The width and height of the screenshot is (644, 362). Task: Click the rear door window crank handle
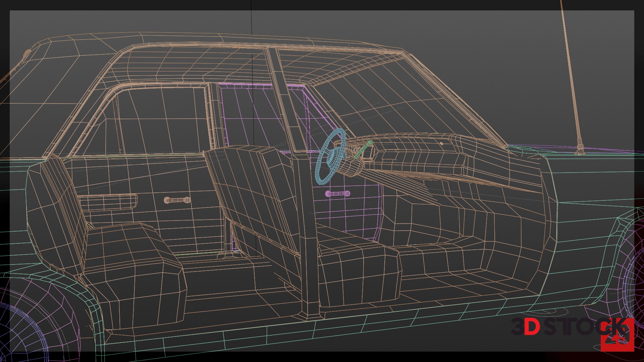click(177, 200)
